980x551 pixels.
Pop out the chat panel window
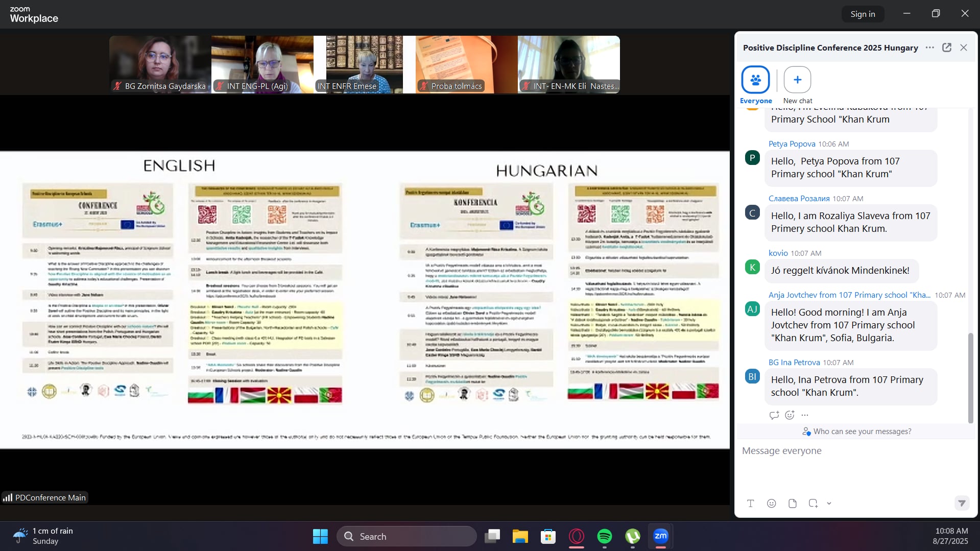[946, 47]
